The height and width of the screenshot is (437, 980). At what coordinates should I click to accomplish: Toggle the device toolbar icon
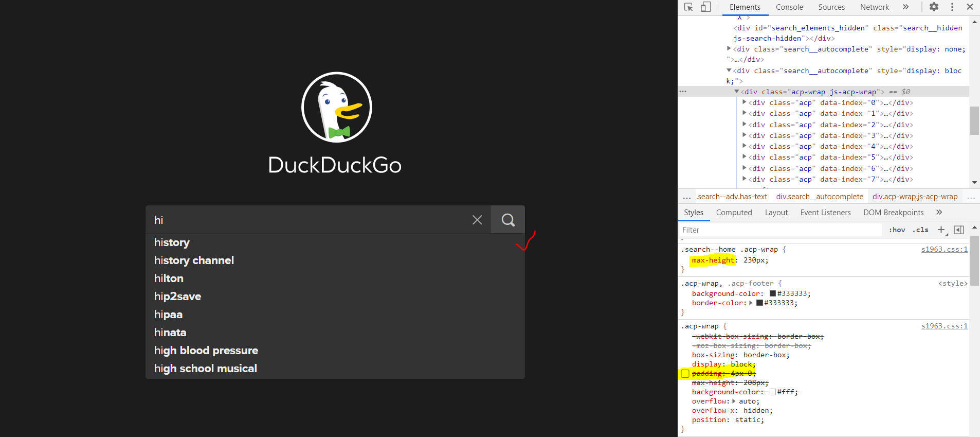(706, 7)
